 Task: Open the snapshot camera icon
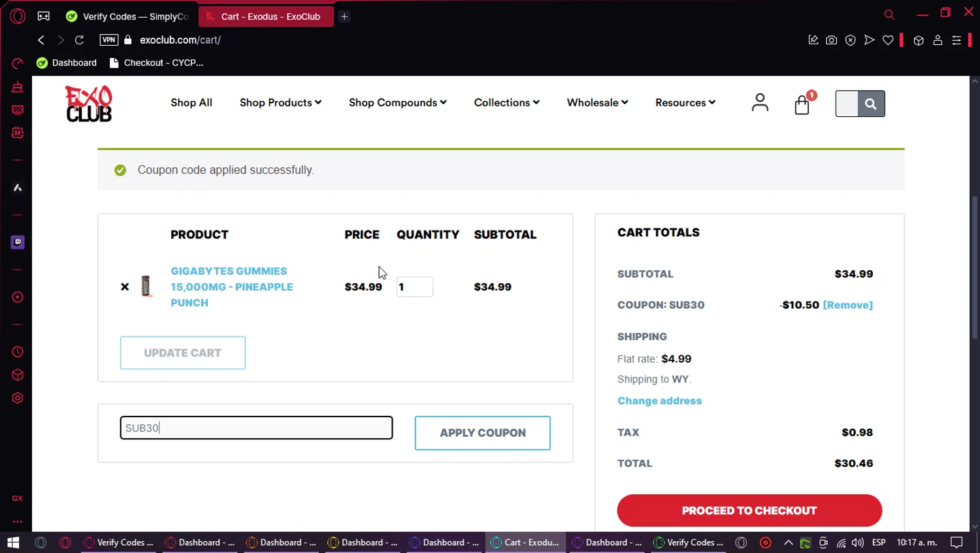(x=831, y=40)
